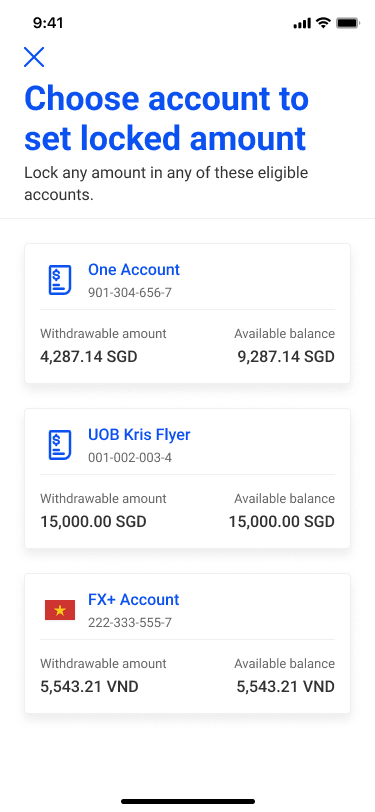Close the choose account screen
This screenshot has height=812, width=375.
34,57
